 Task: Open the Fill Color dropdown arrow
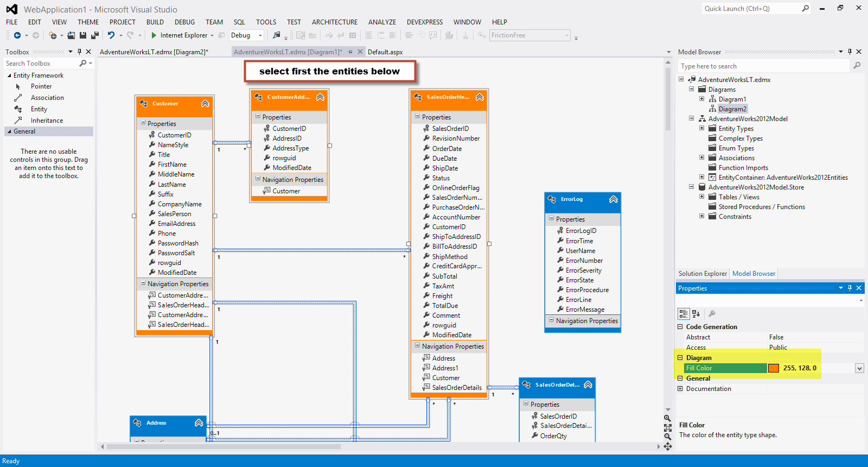tap(859, 368)
